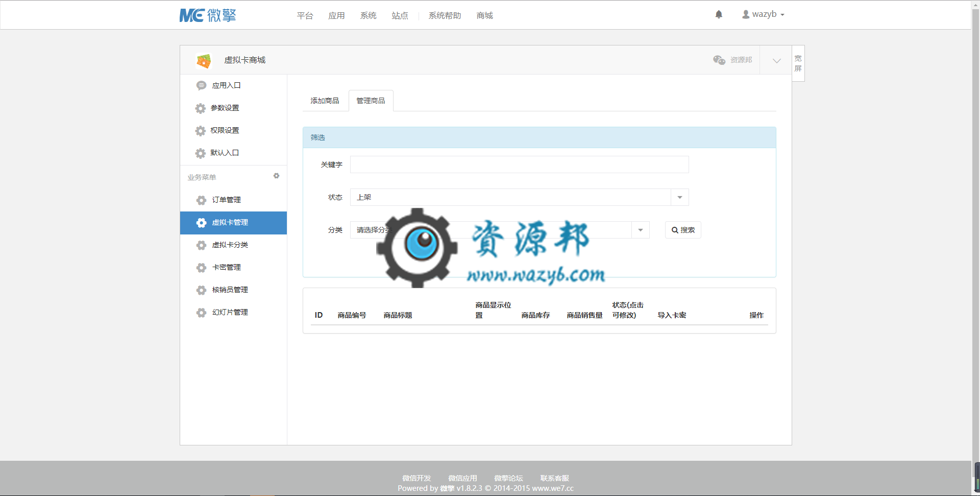Screen dimensions: 980x496
Task: Click the 操作 column header
Action: 756,315
